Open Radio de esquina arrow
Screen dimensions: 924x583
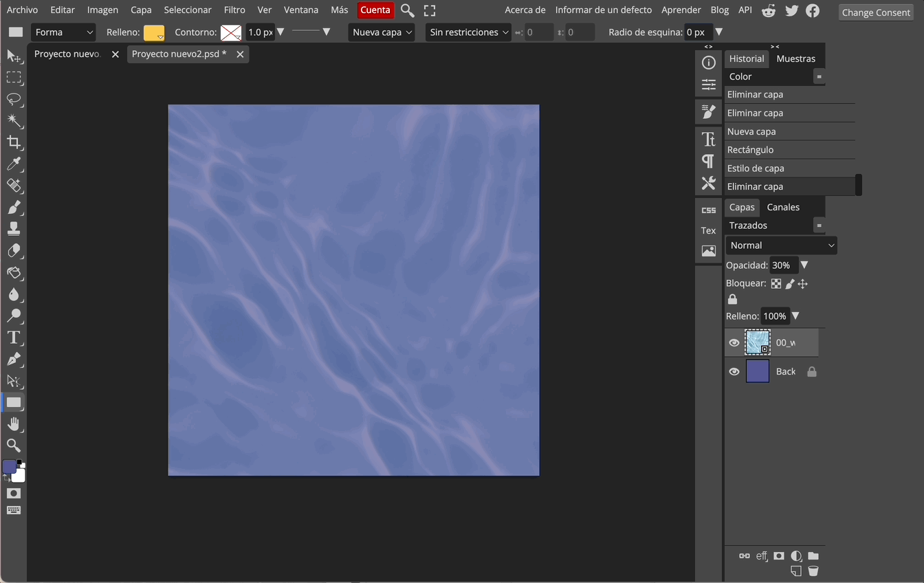(719, 32)
